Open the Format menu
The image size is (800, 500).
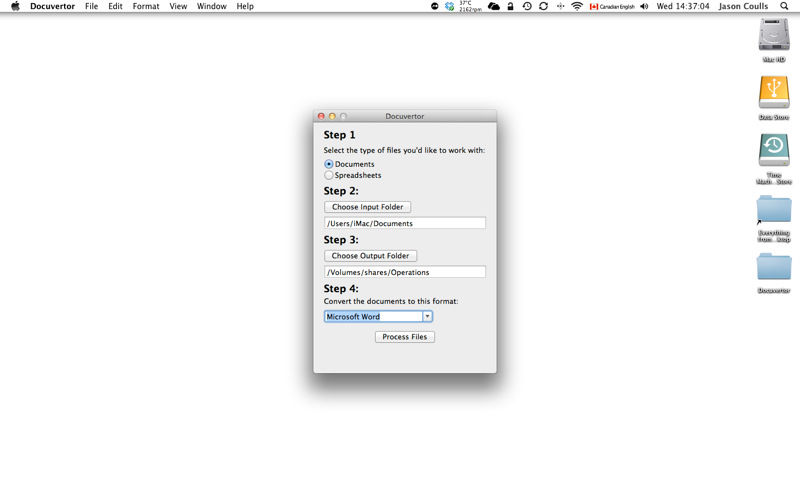coord(146,6)
